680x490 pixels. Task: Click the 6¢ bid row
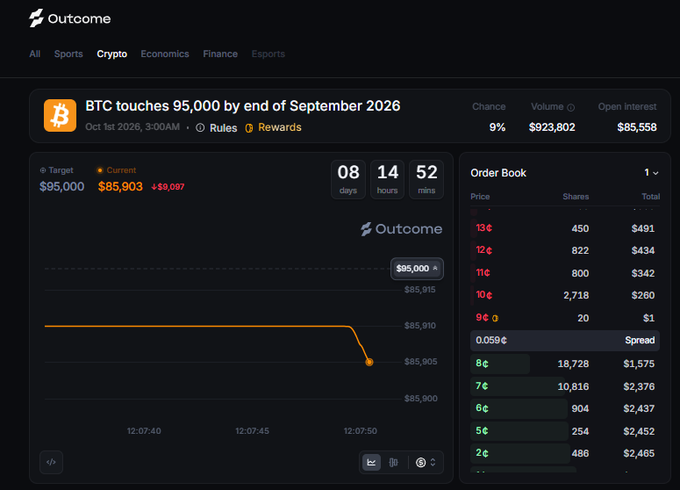565,408
